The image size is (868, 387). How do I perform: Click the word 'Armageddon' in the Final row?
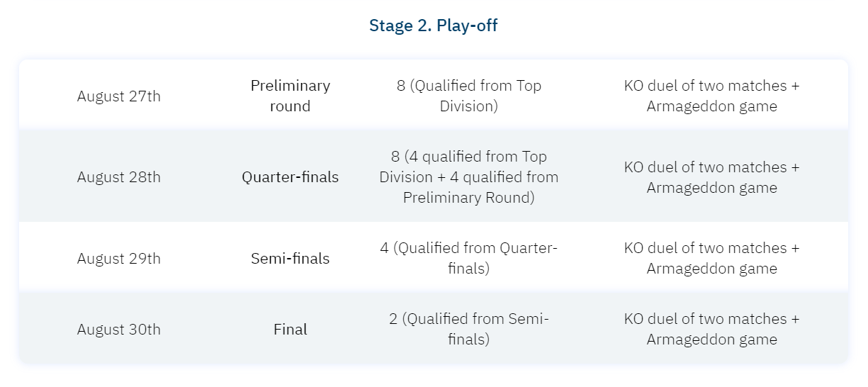click(x=691, y=340)
